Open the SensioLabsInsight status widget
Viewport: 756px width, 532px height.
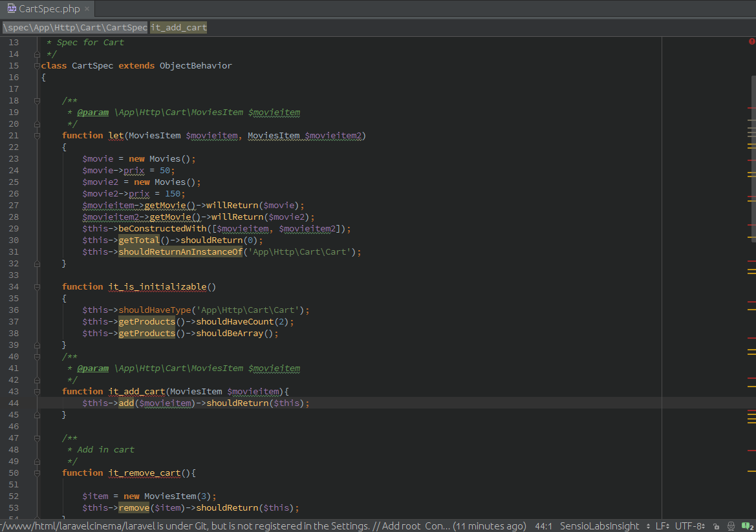tap(605, 526)
